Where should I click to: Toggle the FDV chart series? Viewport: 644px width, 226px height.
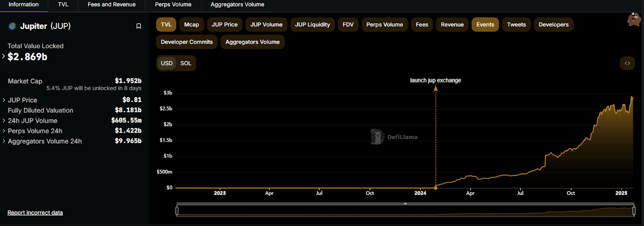tap(348, 25)
